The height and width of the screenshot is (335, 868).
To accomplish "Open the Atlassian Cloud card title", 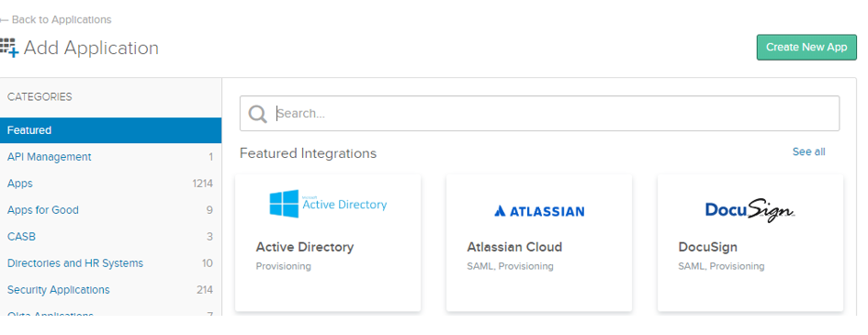I will pyautogui.click(x=514, y=247).
